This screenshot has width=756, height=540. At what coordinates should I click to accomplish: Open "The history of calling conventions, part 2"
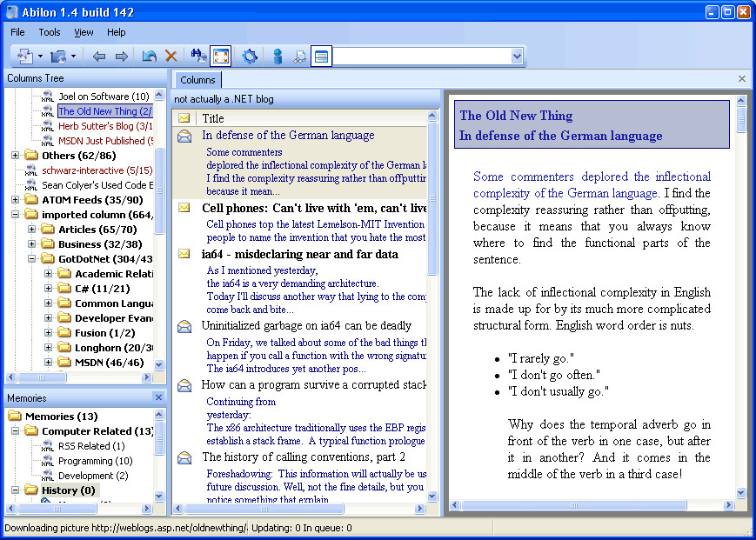[x=304, y=457]
